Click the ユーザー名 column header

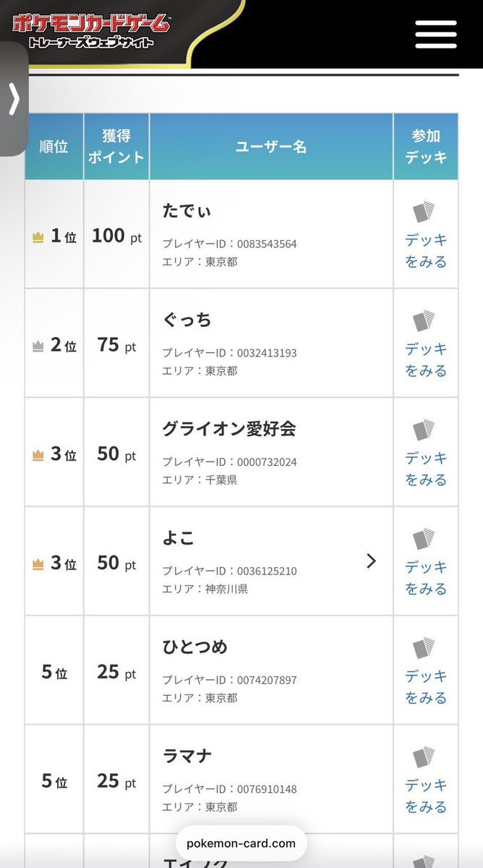pos(271,147)
